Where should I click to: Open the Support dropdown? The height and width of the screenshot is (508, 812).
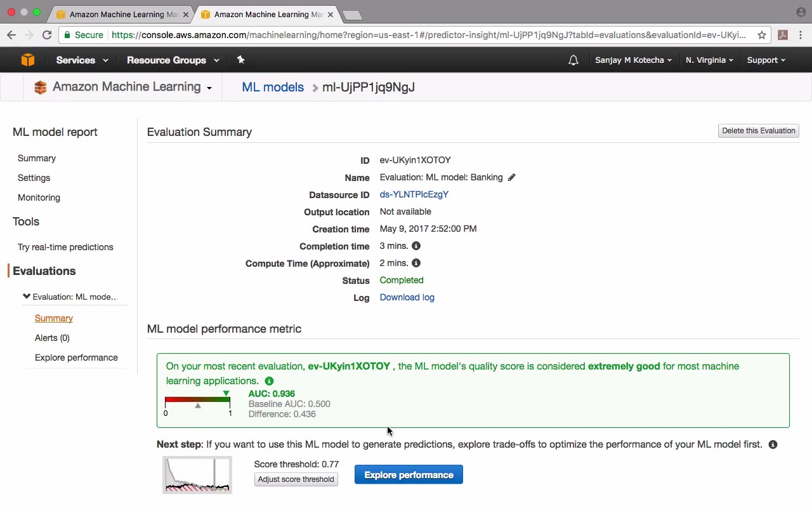pos(766,60)
